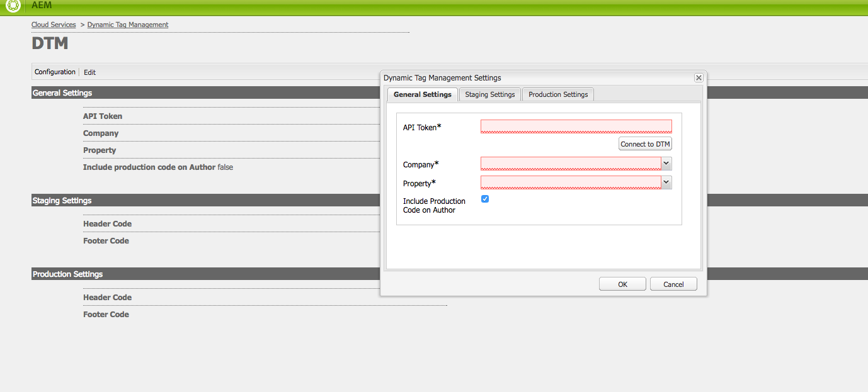Screen dimensions: 868x392
Task: Switch to the Staging Settings tab
Action: point(490,94)
